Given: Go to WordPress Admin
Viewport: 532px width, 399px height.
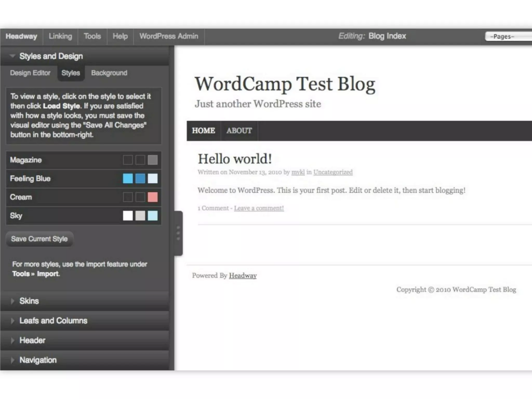Looking at the screenshot, I should 169,36.
